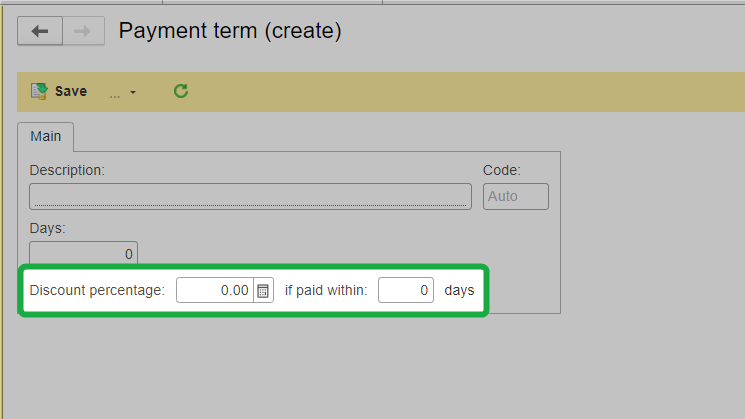Click the Save button label
Image resolution: width=745 pixels, height=419 pixels.
click(71, 91)
